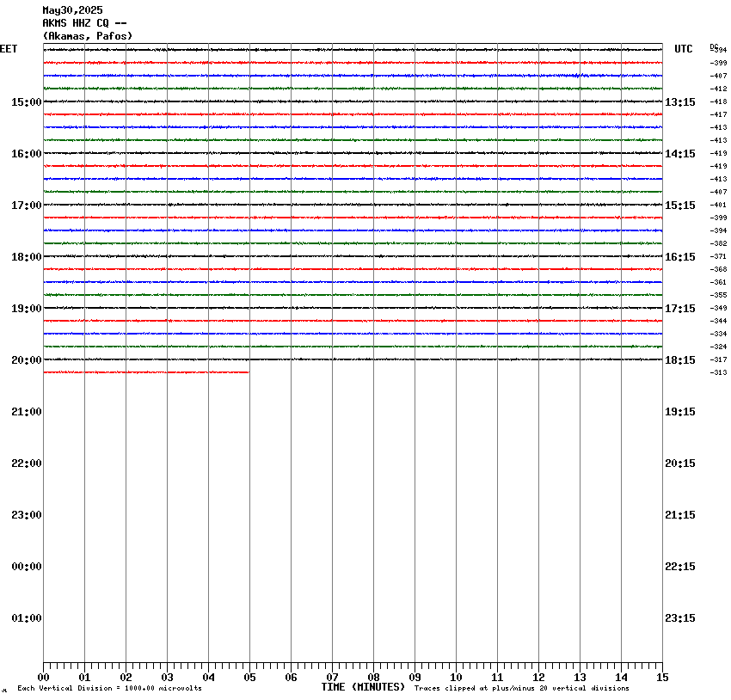The height and width of the screenshot is (700, 731).
Task: Click the EET timezone label
Action: point(9,49)
